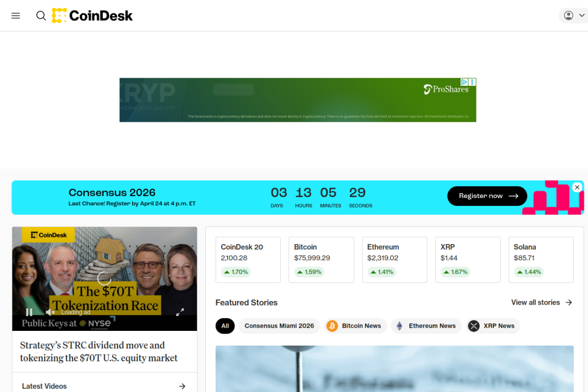Click the CoinDesk logo

tap(92, 16)
